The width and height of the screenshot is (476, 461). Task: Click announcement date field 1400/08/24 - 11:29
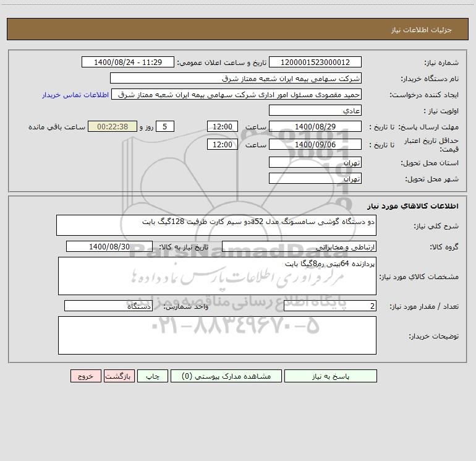[128, 62]
